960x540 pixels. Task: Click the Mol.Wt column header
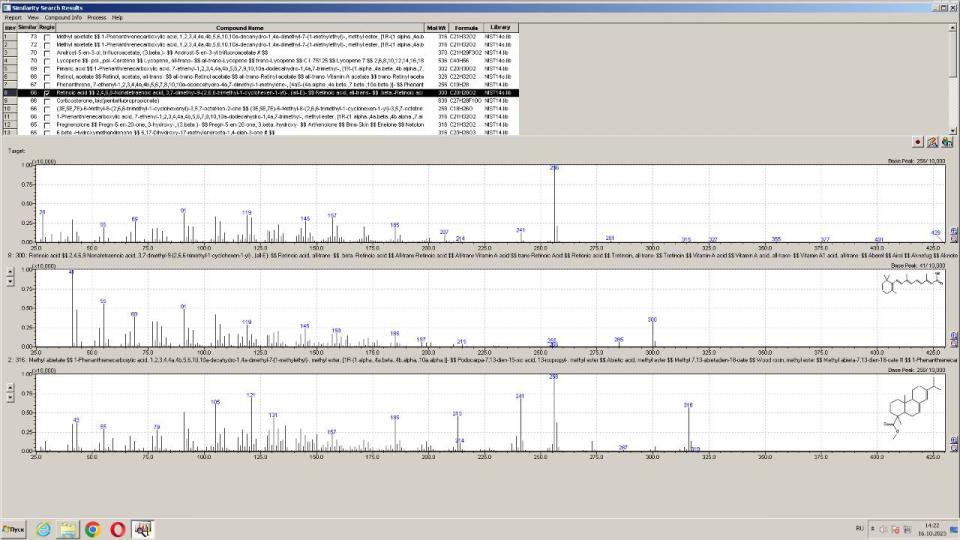pos(436,27)
